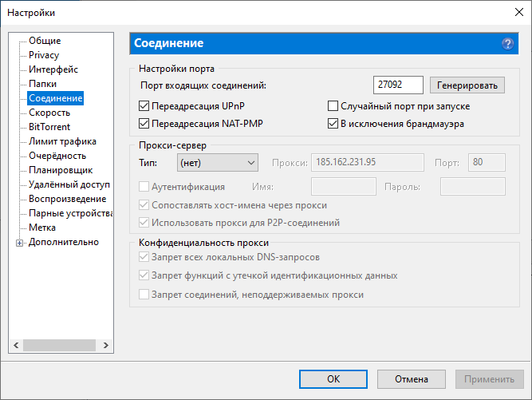Open the Лимит трафика section
Viewport: 532px width, 400px height.
(x=62, y=141)
